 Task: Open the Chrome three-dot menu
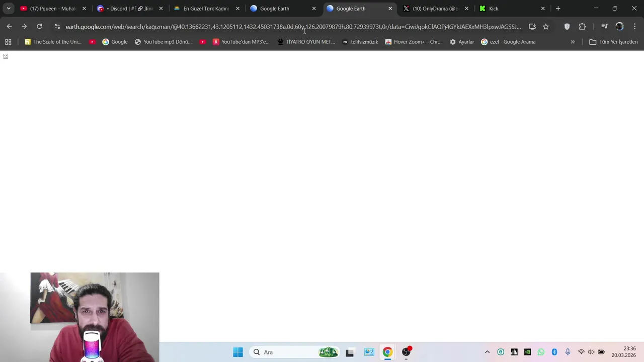coord(634,27)
